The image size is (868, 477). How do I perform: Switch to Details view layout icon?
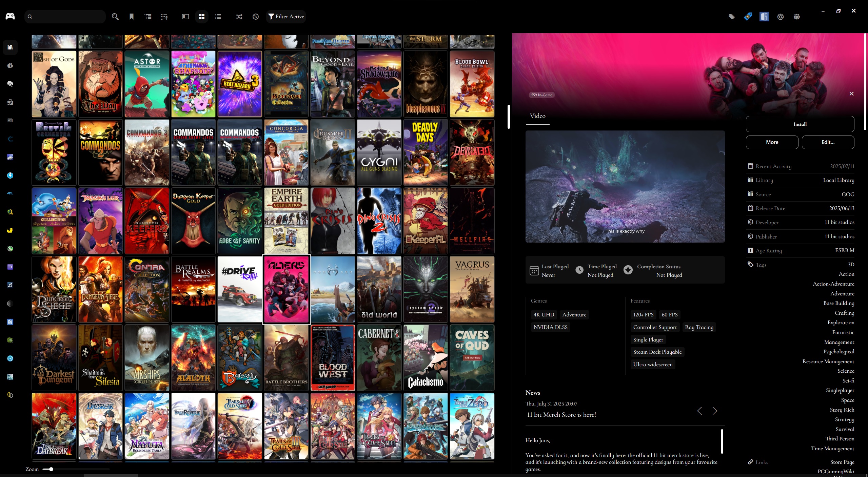pos(185,17)
